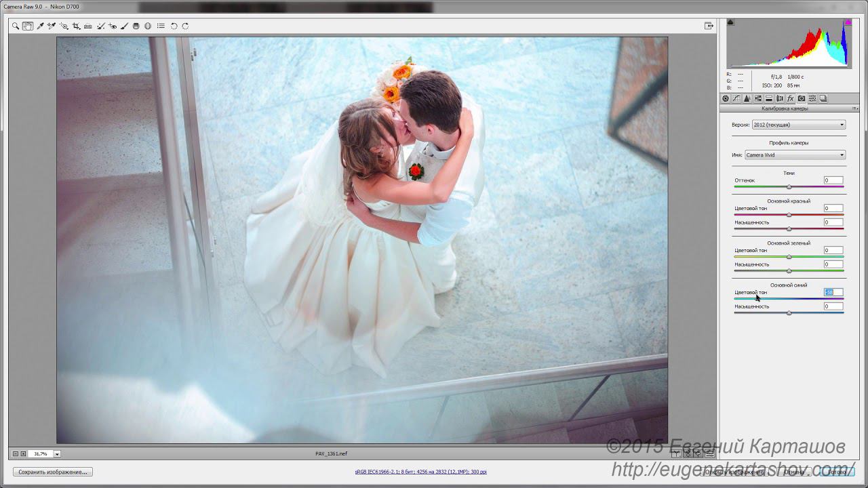
Task: Click the Основной красный Цветовой тон slider
Action: [x=789, y=215]
